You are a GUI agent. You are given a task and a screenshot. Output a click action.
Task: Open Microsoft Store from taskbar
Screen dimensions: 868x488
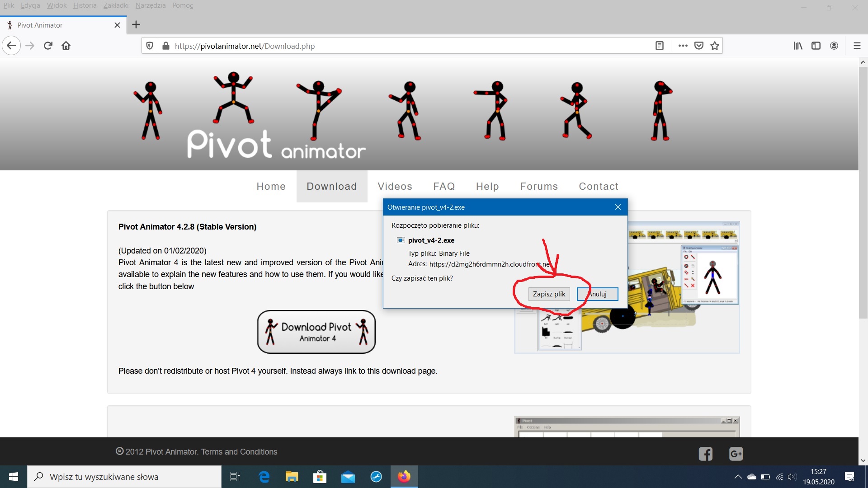pos(320,477)
